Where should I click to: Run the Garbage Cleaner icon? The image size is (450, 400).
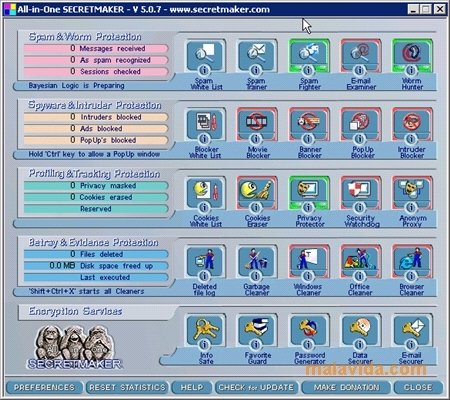[256, 261]
